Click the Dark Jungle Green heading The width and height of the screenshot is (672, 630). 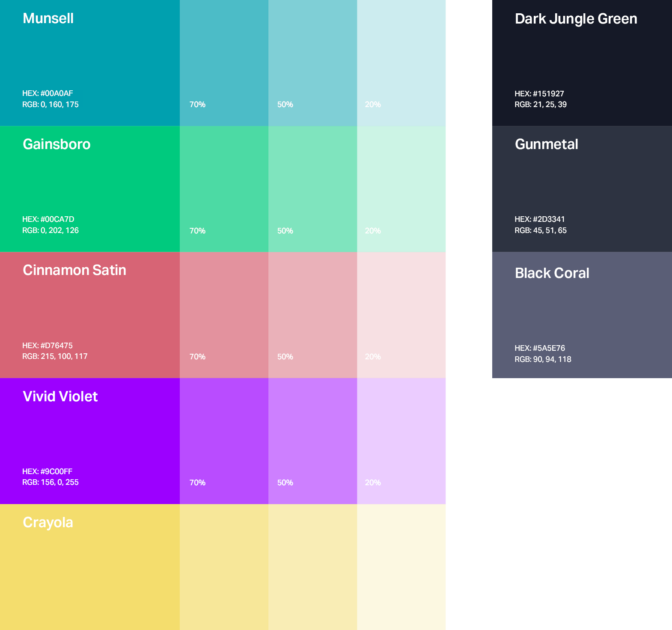tap(576, 19)
